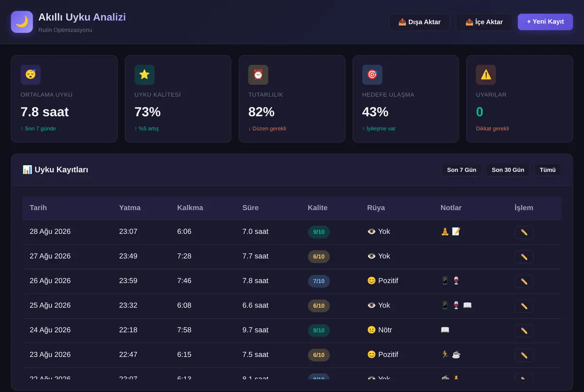584x392 pixels.
Task: Edit the 27 Ağu 2026 record pencil icon
Action: [x=524, y=257]
